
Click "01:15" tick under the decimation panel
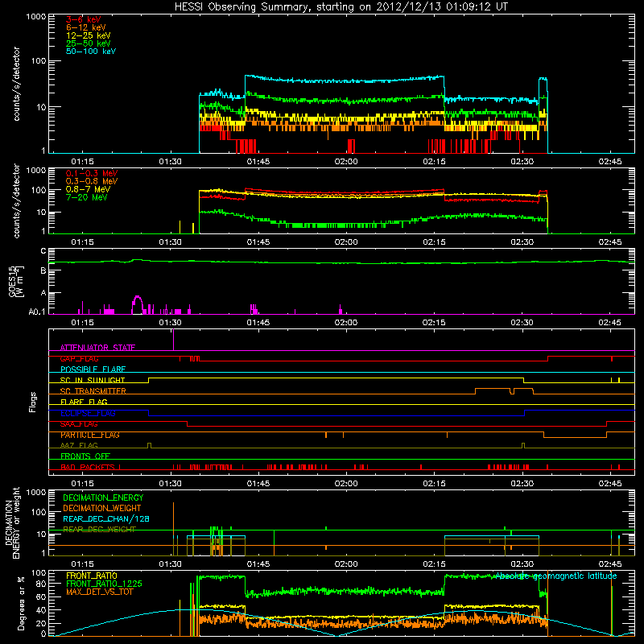[x=83, y=564]
